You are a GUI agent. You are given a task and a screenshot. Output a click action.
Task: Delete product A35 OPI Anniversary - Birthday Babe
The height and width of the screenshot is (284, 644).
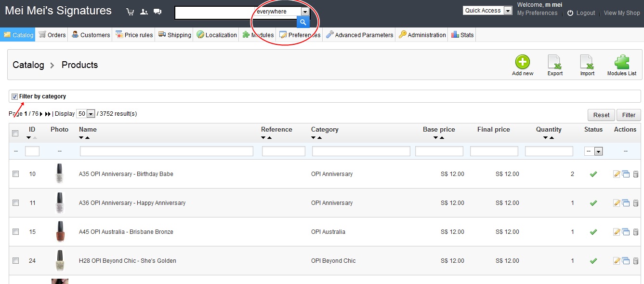point(635,174)
